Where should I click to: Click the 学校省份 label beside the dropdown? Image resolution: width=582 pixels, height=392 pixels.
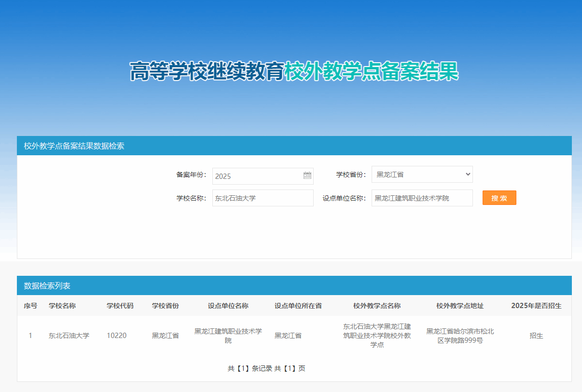point(351,175)
